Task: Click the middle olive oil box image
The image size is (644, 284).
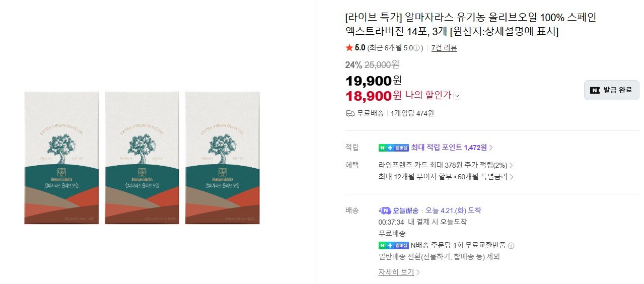Action: point(142,158)
